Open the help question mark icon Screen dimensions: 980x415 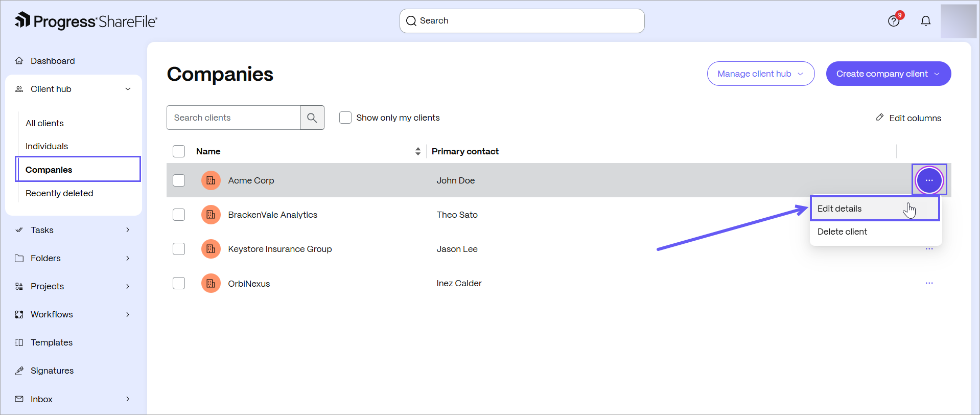point(894,21)
